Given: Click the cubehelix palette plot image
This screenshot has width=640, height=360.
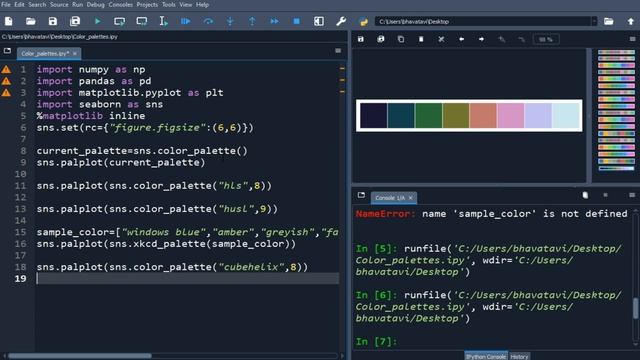Looking at the screenshot, I should pyautogui.click(x=469, y=116).
